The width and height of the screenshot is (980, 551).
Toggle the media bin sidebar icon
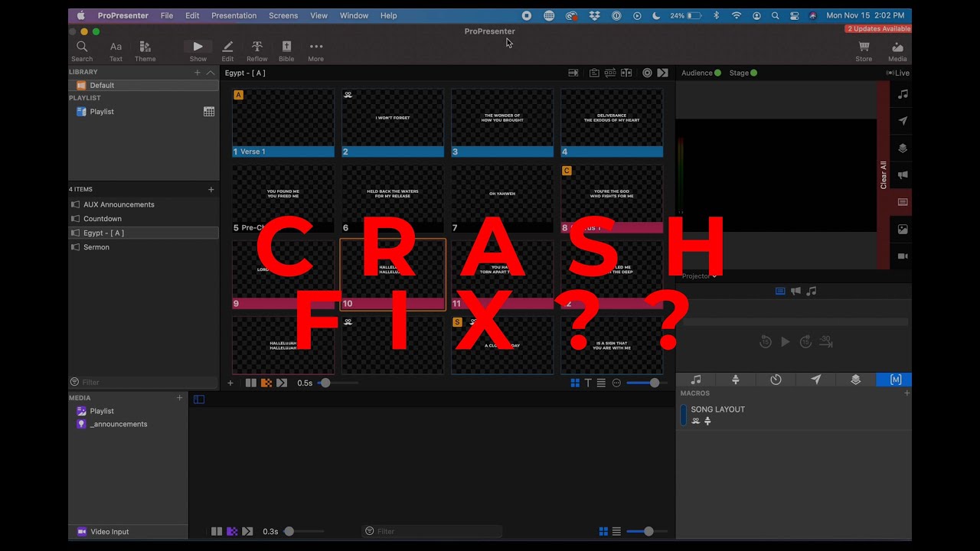coord(199,399)
